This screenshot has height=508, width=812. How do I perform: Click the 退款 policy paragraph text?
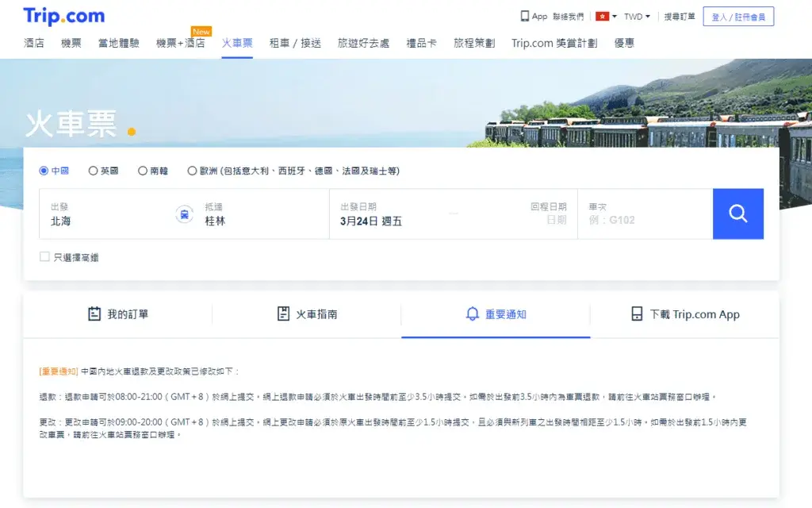(378, 397)
